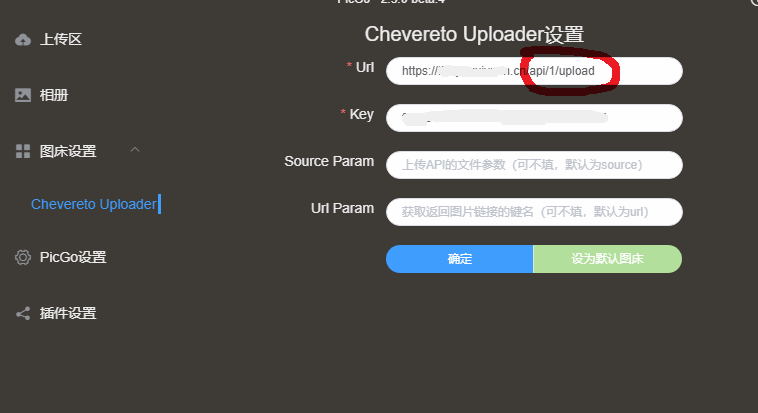758x413 pixels.
Task: Click the album picture icon
Action: pos(23,95)
